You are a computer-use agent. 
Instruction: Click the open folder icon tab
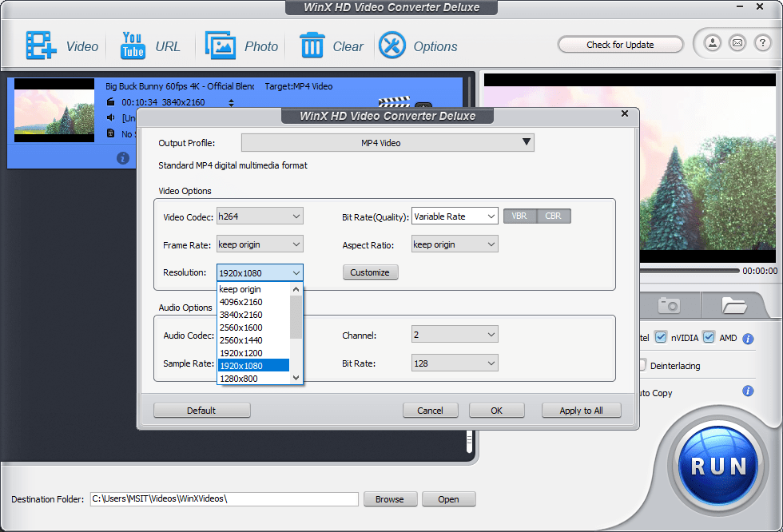coord(733,305)
